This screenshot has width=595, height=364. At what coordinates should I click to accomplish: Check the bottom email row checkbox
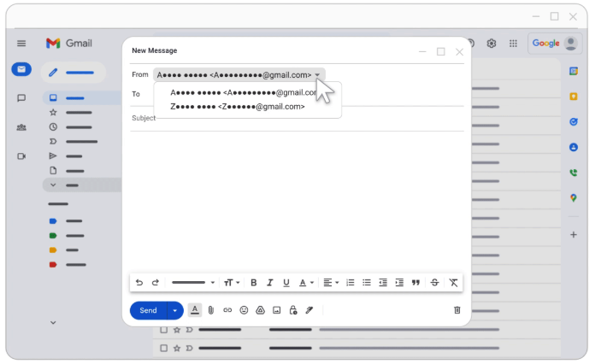tap(163, 348)
